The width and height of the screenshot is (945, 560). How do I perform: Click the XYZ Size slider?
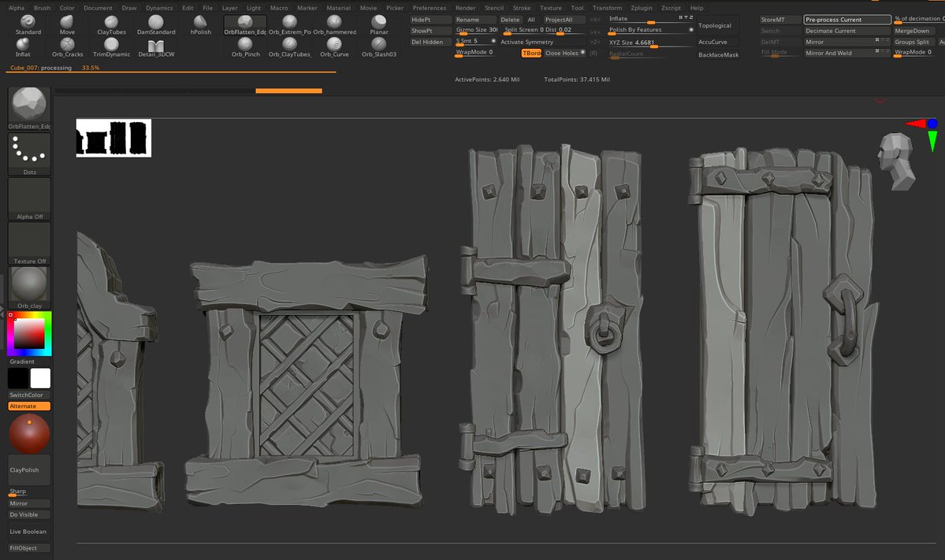coord(650,43)
